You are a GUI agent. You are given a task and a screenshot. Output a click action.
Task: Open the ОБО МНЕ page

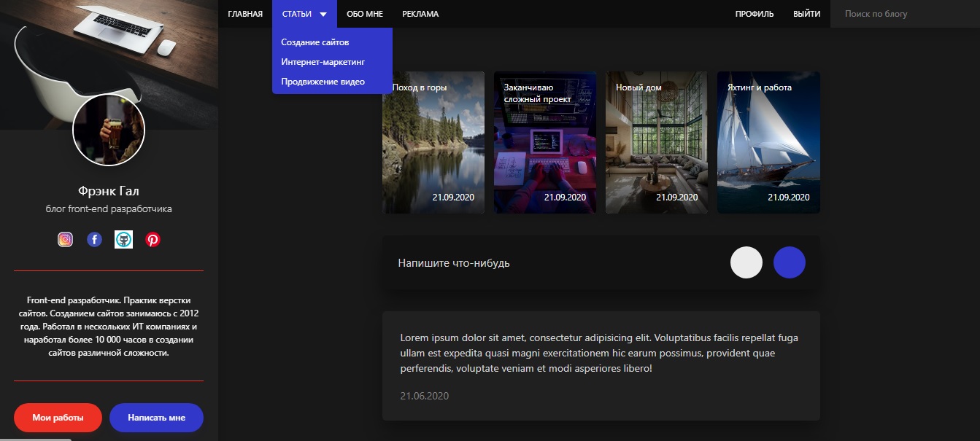[x=365, y=14]
